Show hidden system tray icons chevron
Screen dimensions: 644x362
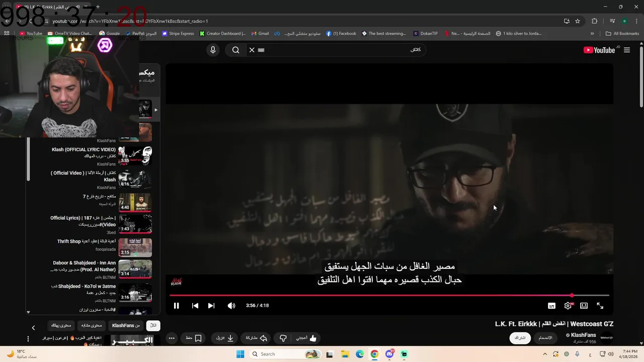545,354
